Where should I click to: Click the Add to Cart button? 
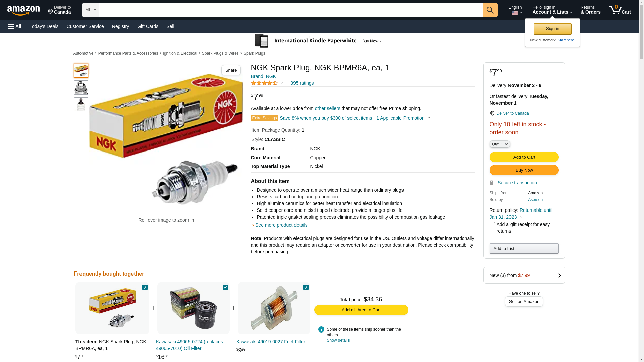(524, 157)
